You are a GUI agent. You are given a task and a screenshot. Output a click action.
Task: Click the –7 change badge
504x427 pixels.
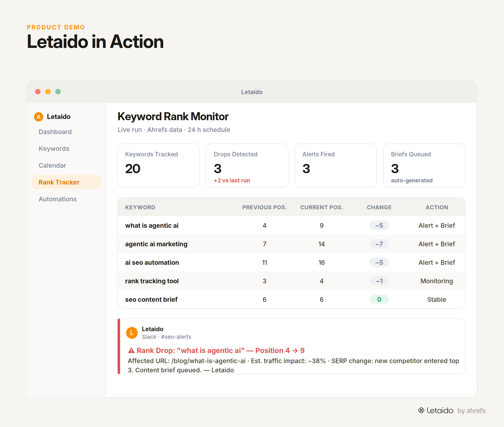pyautogui.click(x=379, y=244)
